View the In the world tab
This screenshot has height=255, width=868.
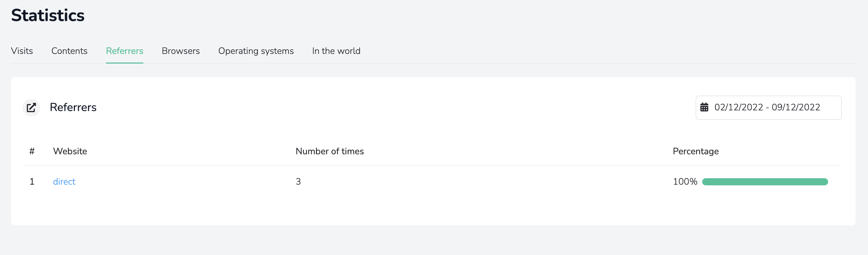click(336, 51)
